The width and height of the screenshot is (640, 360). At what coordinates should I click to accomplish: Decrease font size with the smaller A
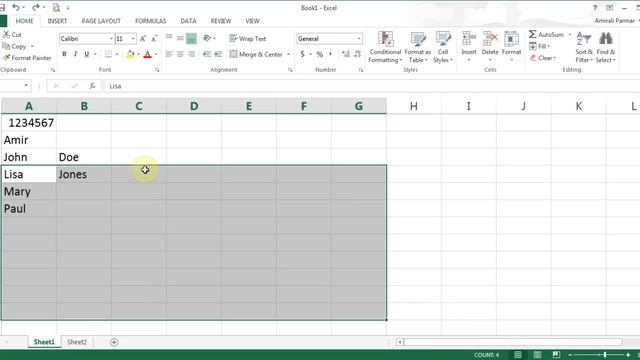click(154, 39)
